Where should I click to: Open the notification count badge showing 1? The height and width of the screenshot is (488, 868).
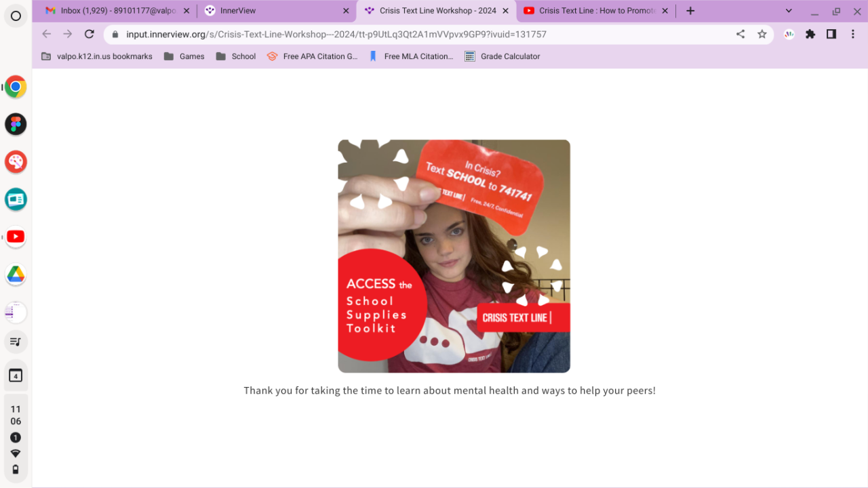pyautogui.click(x=16, y=438)
